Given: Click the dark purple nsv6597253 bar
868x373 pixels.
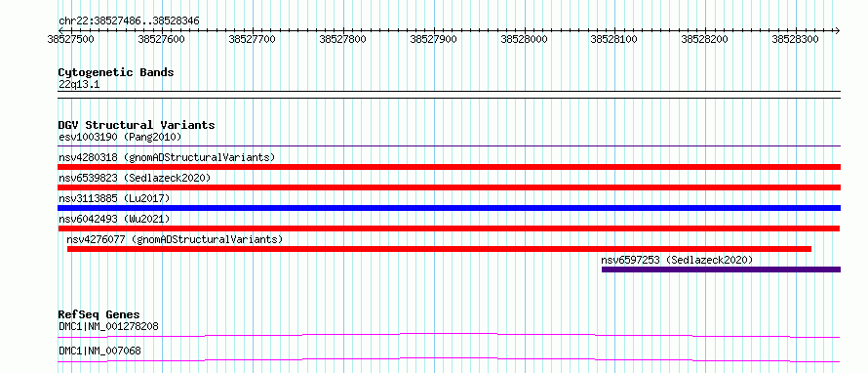Looking at the screenshot, I should pos(722,269).
